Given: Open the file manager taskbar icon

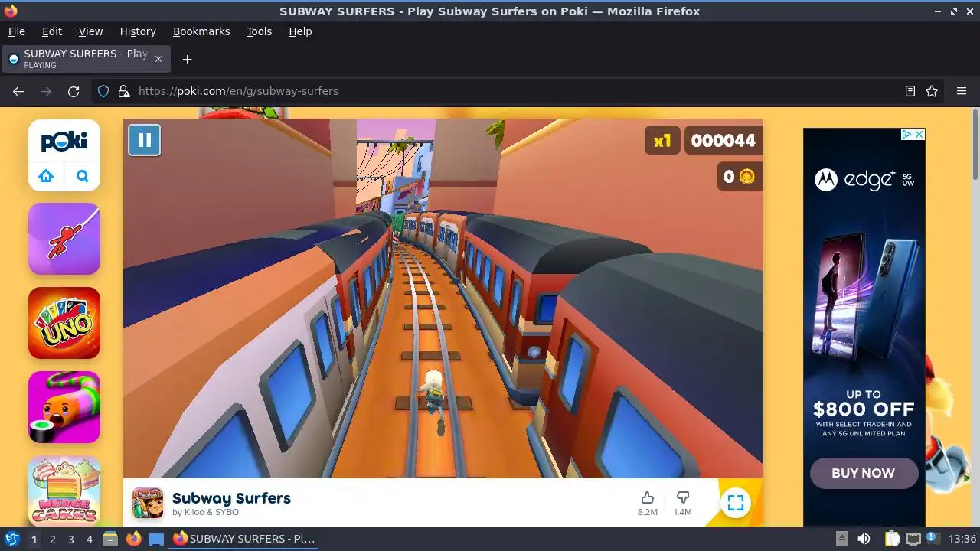Looking at the screenshot, I should pyautogui.click(x=110, y=539).
